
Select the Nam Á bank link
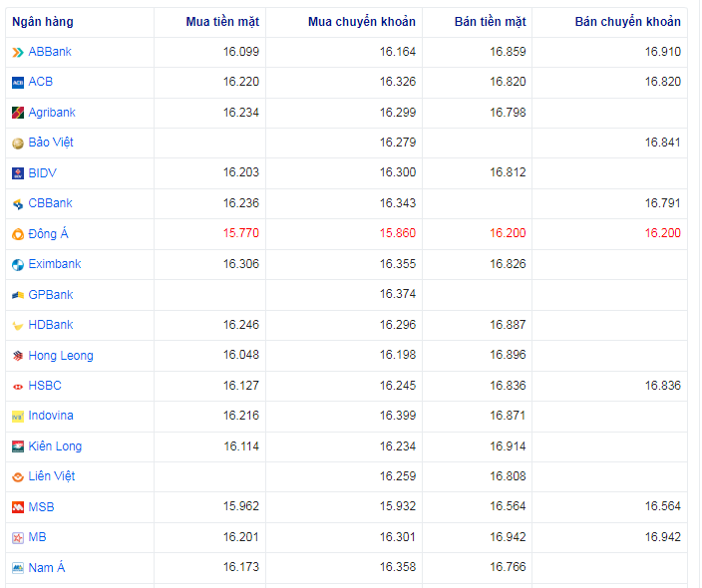coord(47,568)
